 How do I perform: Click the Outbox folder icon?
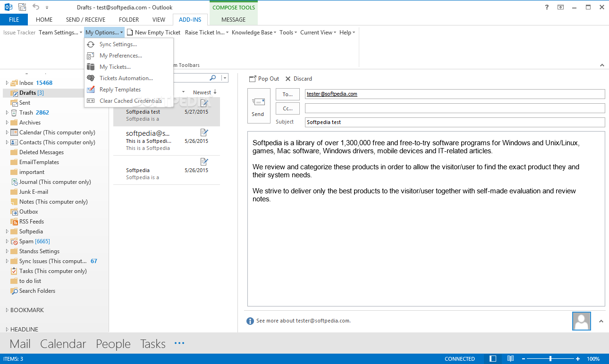(14, 212)
